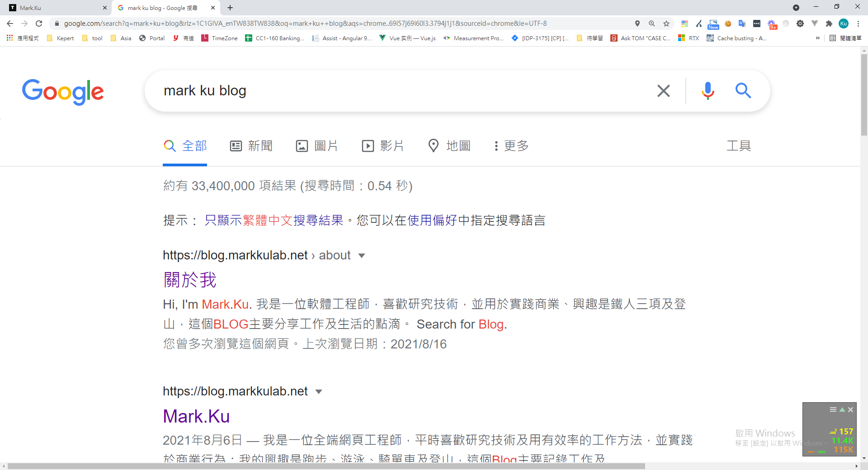Bookmark this page with the star icon

(x=666, y=23)
